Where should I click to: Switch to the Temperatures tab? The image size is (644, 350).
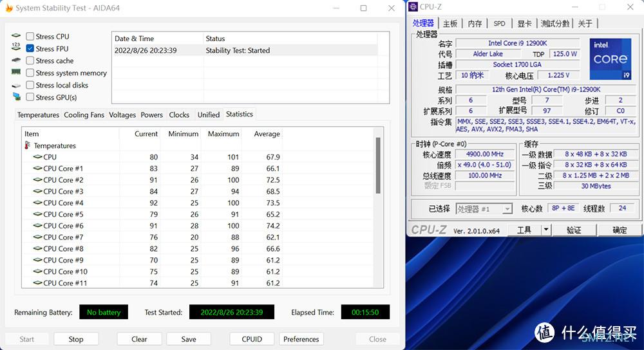point(38,115)
